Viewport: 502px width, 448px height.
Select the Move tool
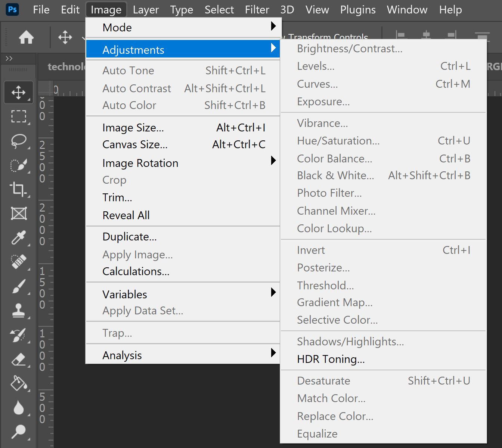(18, 92)
